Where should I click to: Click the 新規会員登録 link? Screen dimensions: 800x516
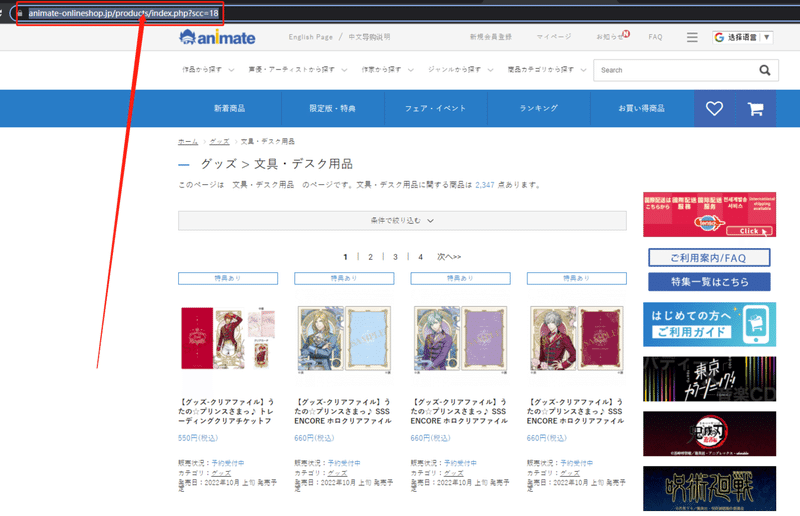(x=490, y=37)
